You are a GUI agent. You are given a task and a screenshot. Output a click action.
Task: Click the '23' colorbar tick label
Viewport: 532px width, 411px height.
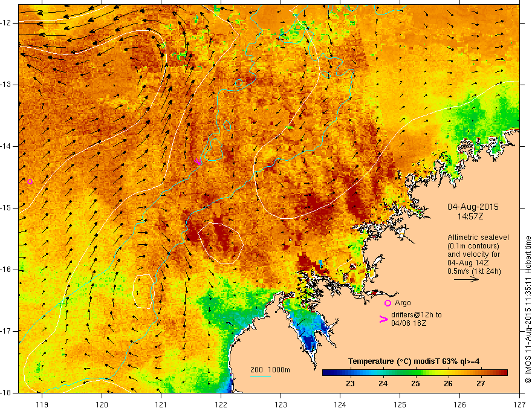click(350, 384)
